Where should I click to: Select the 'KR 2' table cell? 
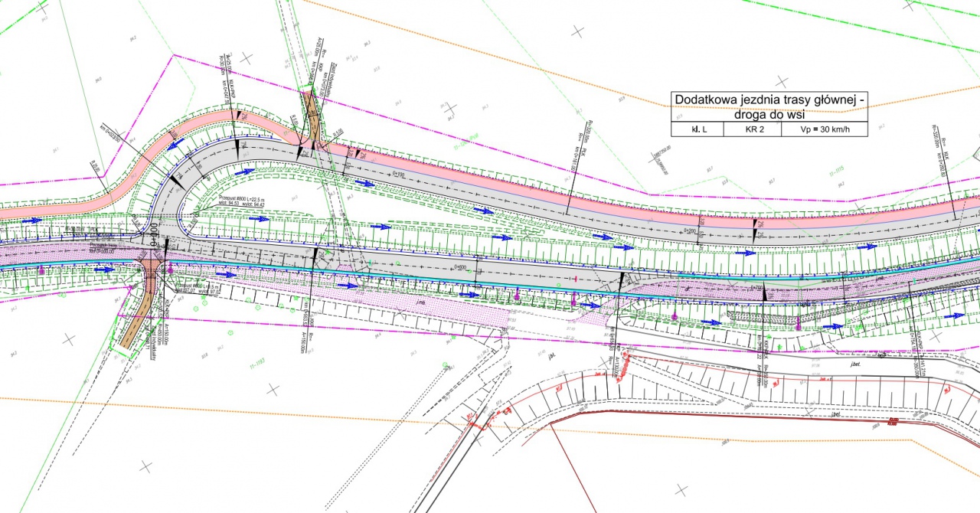(752, 129)
